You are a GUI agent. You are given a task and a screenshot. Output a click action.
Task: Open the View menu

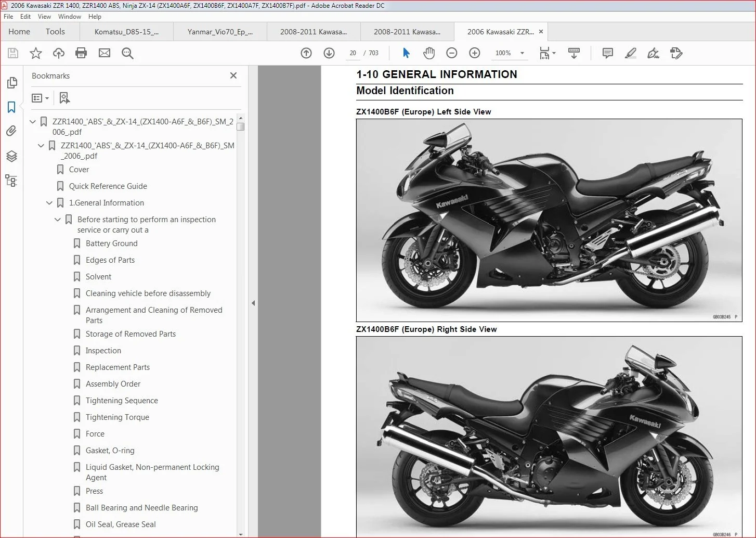click(x=45, y=17)
